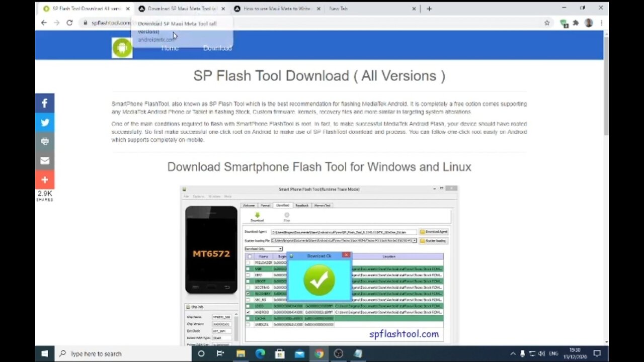Share the page by Email

(x=45, y=160)
